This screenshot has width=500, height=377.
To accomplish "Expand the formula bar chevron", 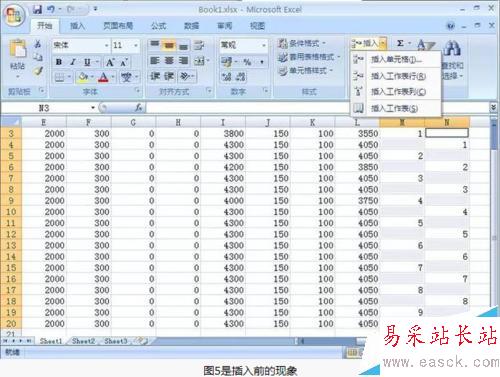I will click(x=493, y=108).
